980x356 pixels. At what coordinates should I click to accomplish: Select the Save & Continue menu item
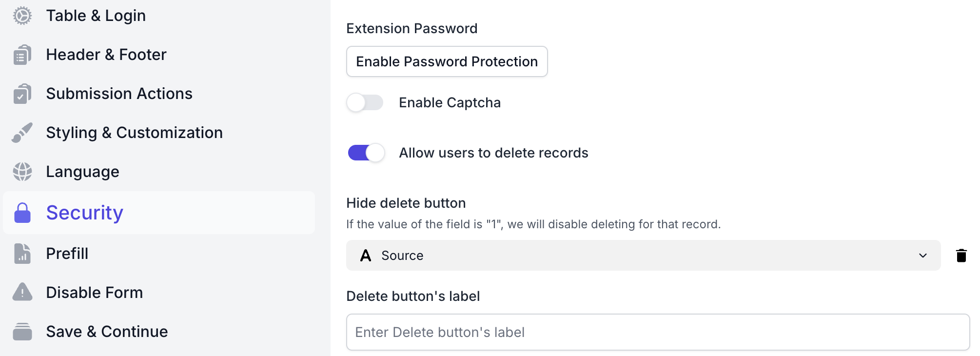(107, 332)
